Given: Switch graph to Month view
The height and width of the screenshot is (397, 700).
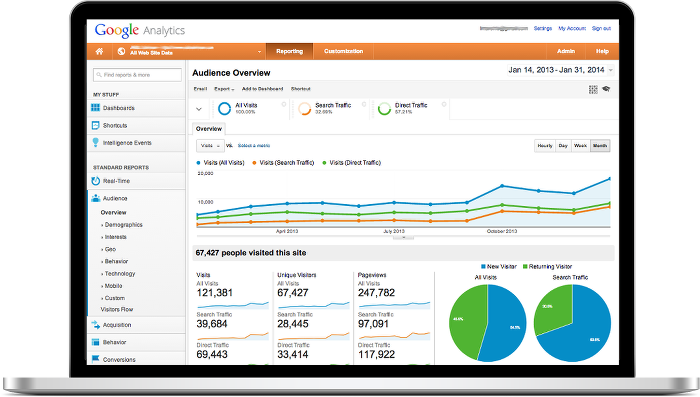Looking at the screenshot, I should pos(600,146).
